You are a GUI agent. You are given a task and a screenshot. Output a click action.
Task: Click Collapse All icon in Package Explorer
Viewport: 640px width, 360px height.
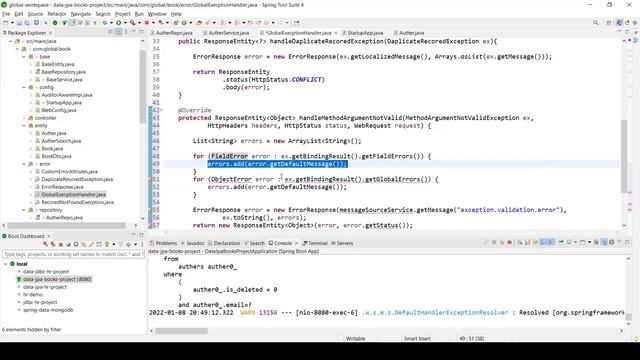[111, 32]
